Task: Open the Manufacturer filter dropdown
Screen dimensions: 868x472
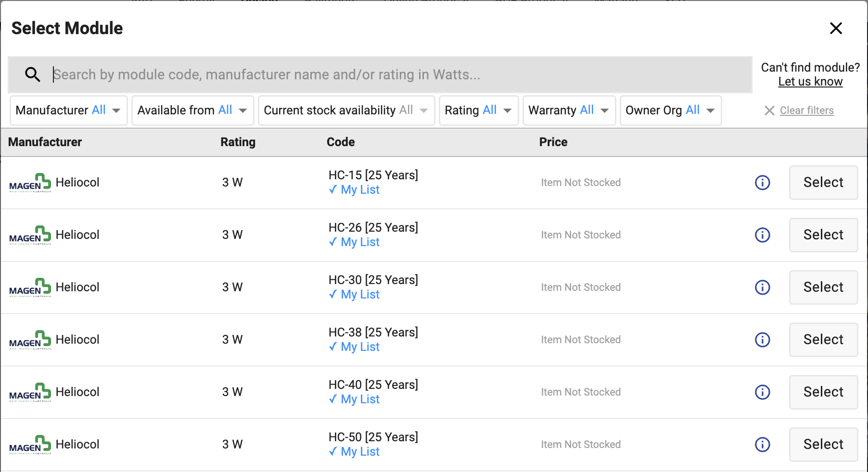Action: (x=69, y=111)
